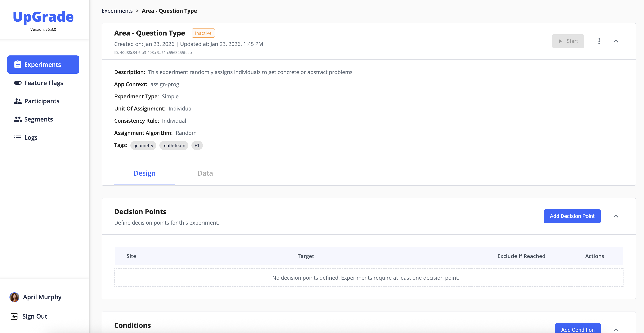
Task: Click April Murphy's profile avatar
Action: coord(14,297)
